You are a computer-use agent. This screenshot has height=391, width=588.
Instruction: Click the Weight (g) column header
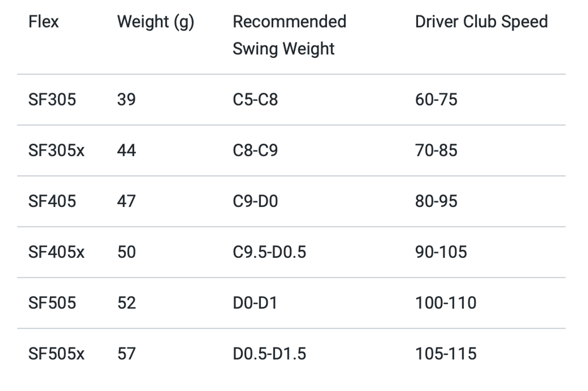pos(156,22)
